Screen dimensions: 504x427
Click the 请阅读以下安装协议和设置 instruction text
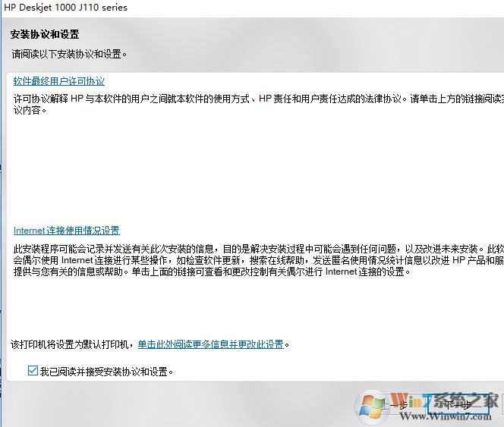(x=69, y=54)
